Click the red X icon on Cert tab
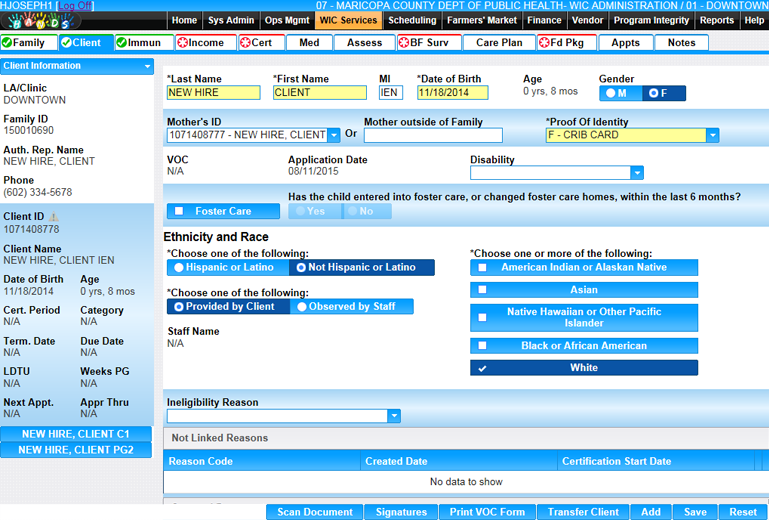Viewport: 769px width, 520px height. tap(244, 43)
